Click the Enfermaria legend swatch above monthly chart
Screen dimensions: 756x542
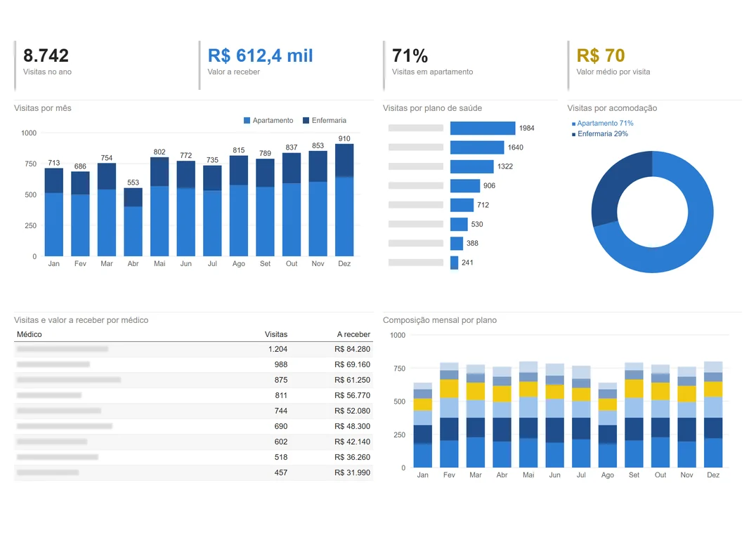[x=306, y=121]
